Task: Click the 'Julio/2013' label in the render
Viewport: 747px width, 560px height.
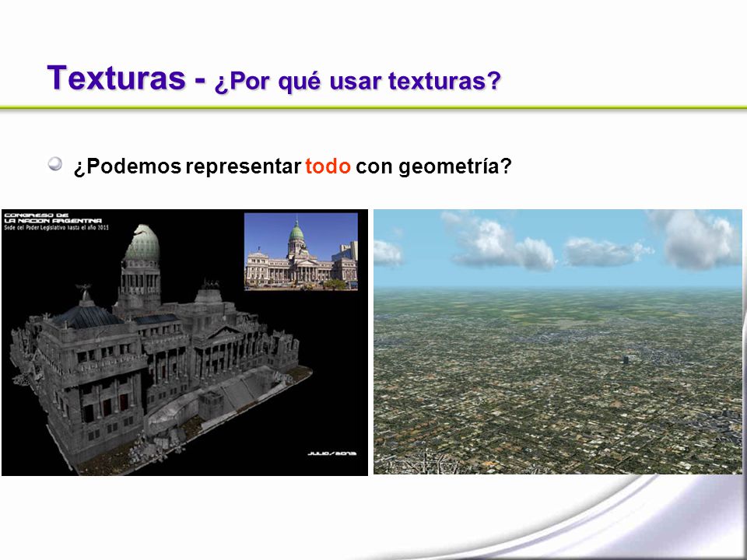Action: 332,453
